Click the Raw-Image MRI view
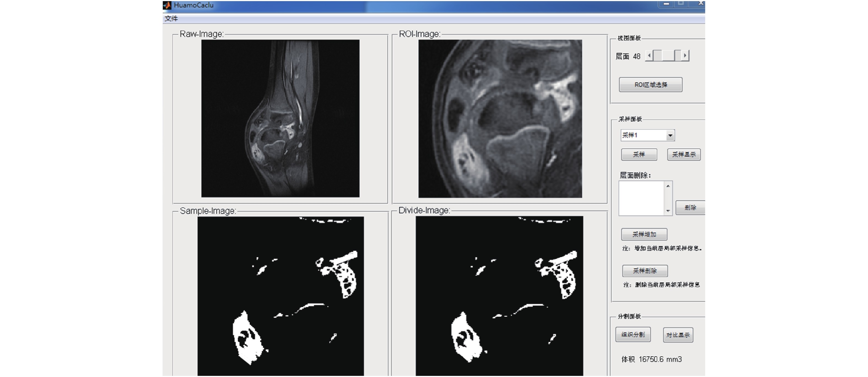Viewport: 868px width, 377px height. (x=280, y=119)
